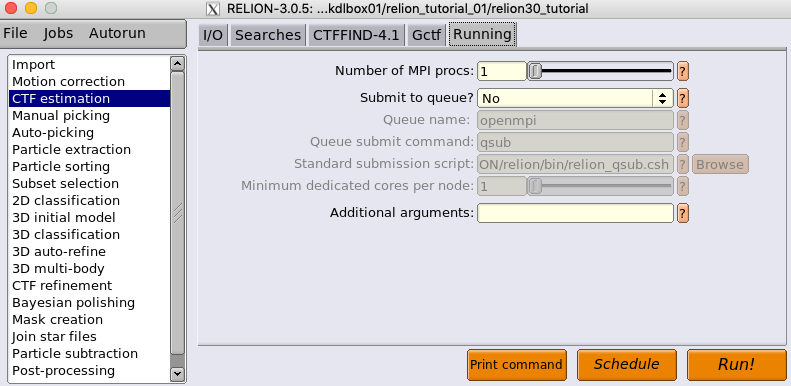The image size is (791, 386).
Task: Select Post-processing job type
Action: coord(89,371)
